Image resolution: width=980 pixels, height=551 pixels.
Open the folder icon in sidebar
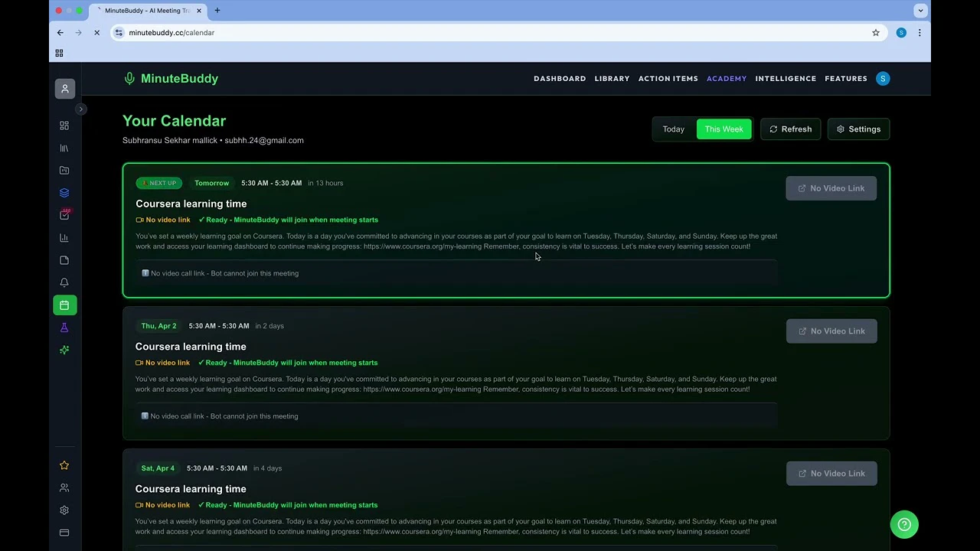click(64, 171)
